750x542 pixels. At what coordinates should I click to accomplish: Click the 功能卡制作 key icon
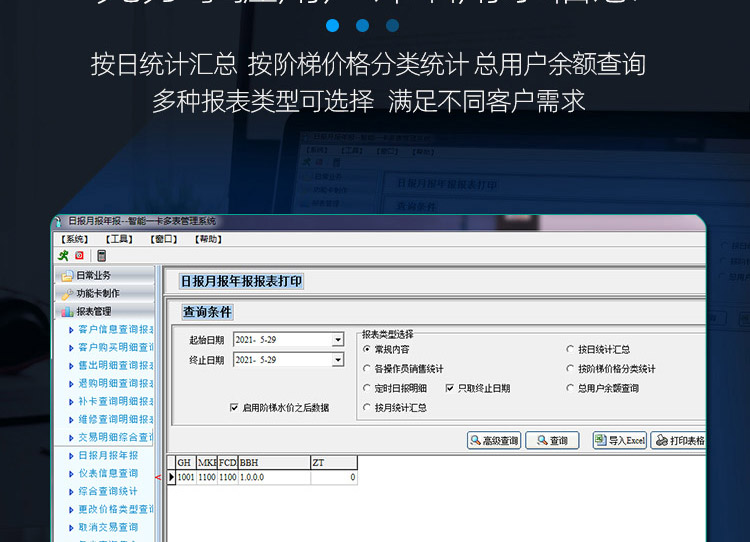[x=67, y=294]
